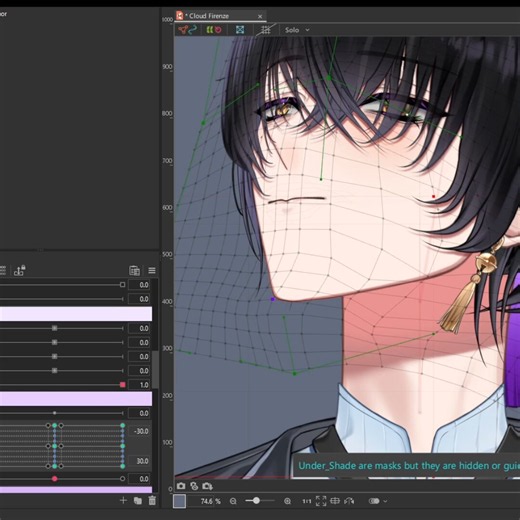Edit the value field showing 1.0
Screen dimensions: 520x520
(x=139, y=385)
